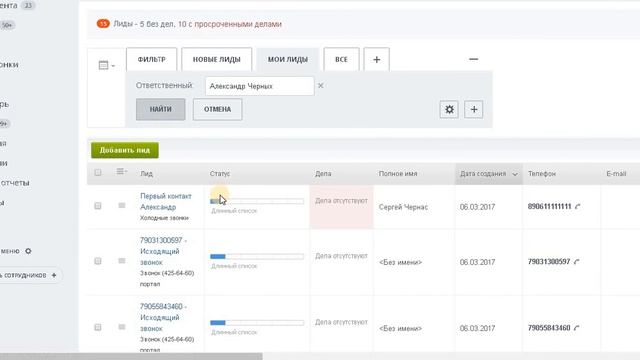Sort by the Полное имя column header
The image size is (640, 360).
[398, 173]
